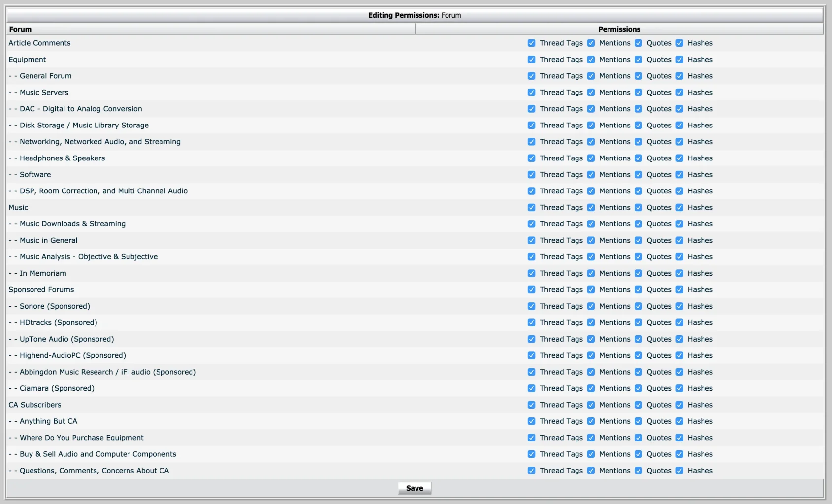Click Disk Storage / Music Library Storage label
832x504 pixels.
point(84,126)
